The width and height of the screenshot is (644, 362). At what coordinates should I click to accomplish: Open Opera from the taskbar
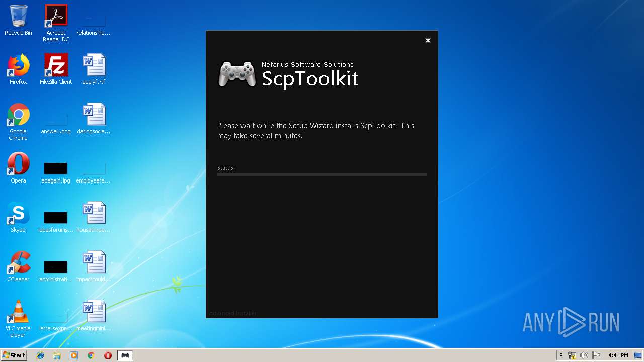click(x=108, y=355)
